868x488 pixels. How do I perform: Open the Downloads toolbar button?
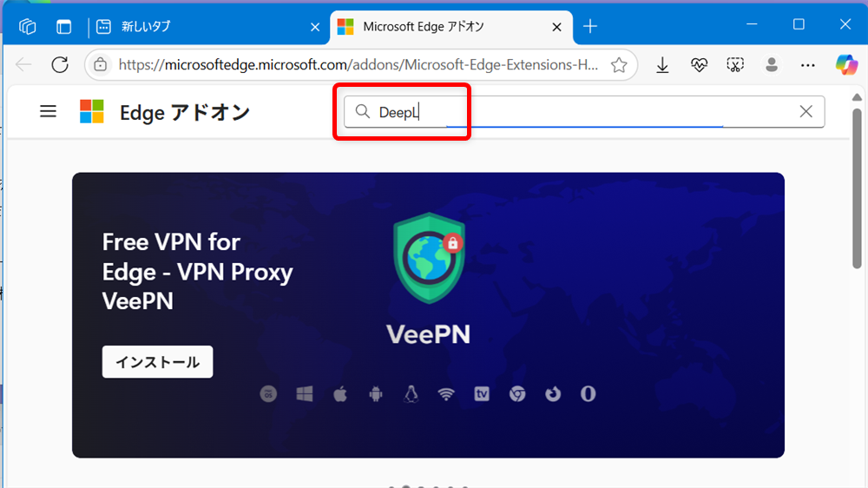coord(662,65)
